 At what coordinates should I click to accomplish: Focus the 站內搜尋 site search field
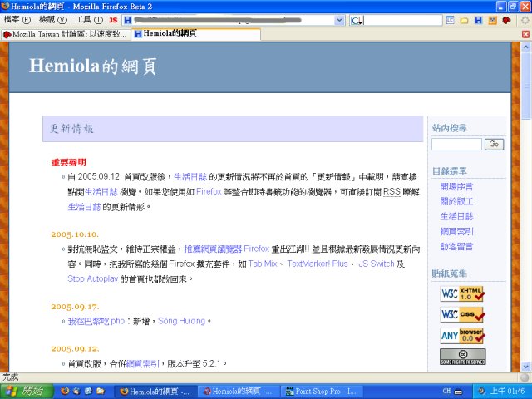[456, 144]
